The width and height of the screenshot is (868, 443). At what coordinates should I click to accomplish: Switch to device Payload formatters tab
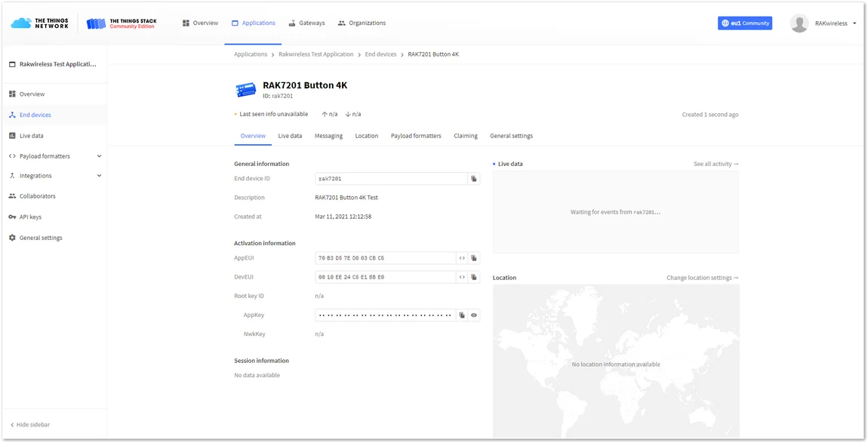417,136
